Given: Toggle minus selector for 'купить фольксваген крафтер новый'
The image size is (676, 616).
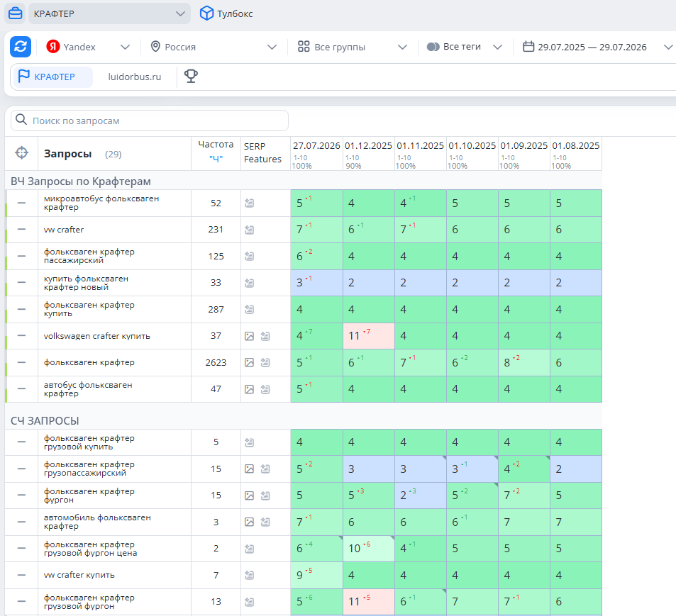Looking at the screenshot, I should (x=21, y=283).
